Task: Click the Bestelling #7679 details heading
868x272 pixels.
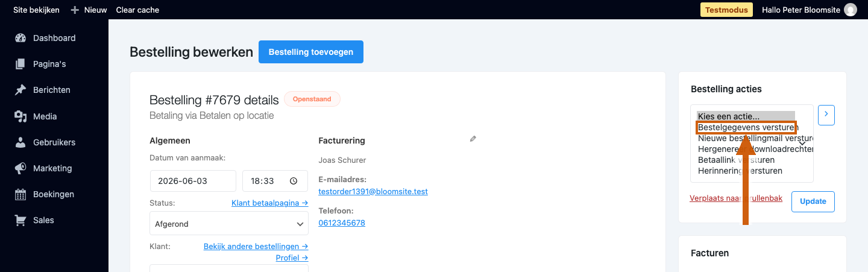Action: 214,100
